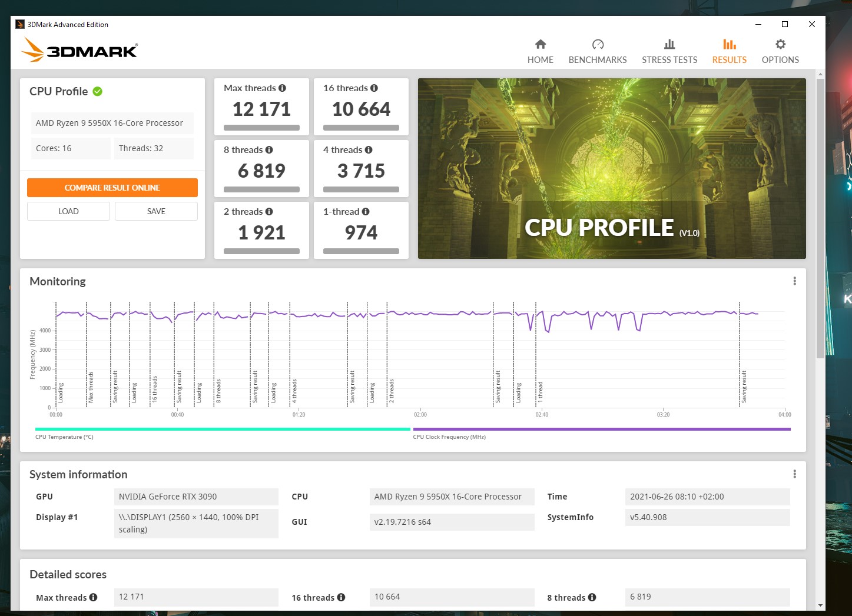Image resolution: width=852 pixels, height=616 pixels.
Task: Click the CPU value in System information
Action: pos(452,497)
